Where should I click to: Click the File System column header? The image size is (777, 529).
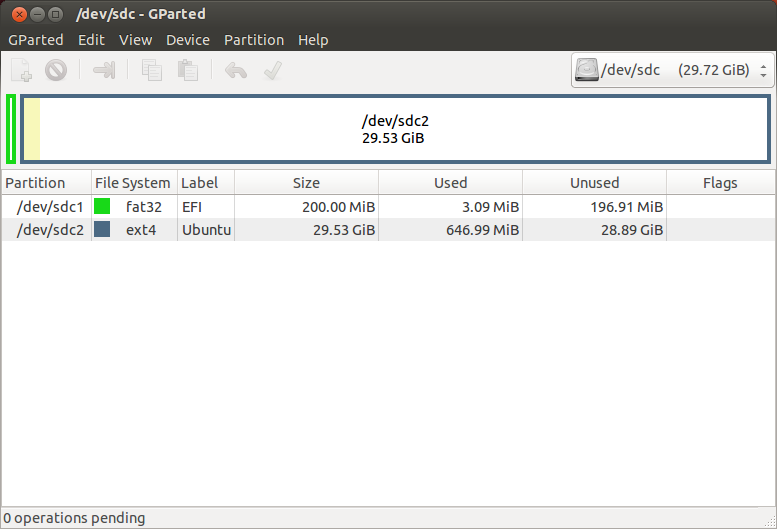134,183
